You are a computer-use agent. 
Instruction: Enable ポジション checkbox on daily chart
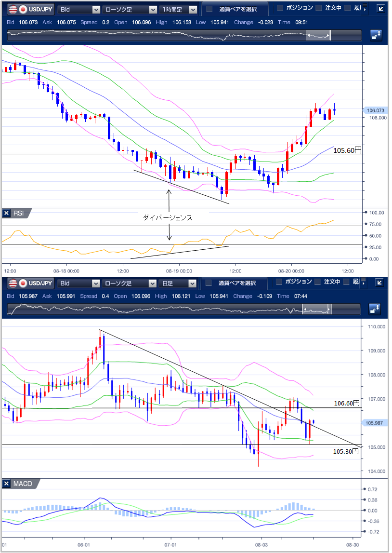(280, 282)
